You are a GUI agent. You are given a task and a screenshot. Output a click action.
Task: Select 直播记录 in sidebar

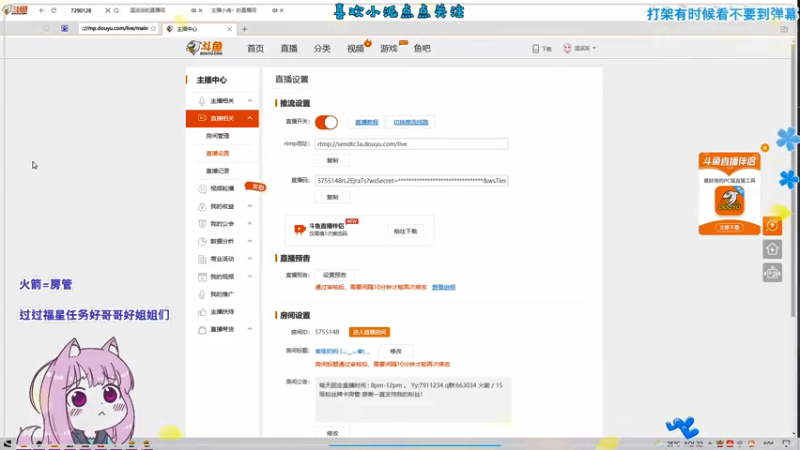[x=217, y=171]
